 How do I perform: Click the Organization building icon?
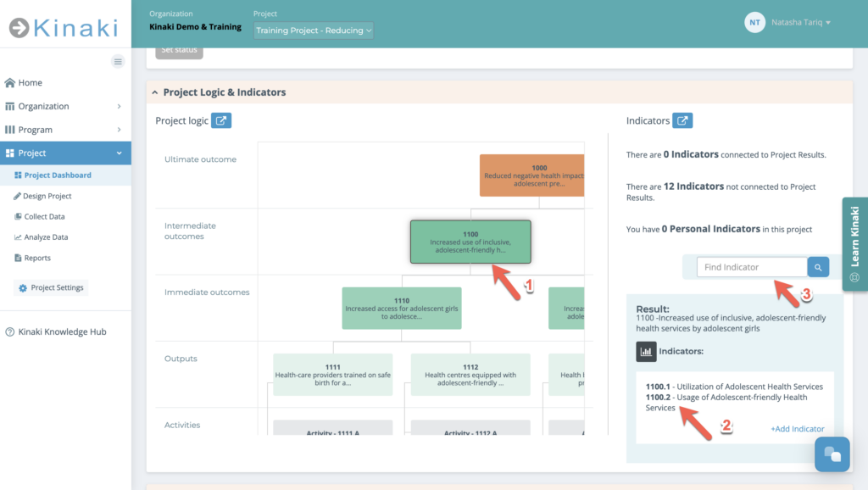coord(9,106)
